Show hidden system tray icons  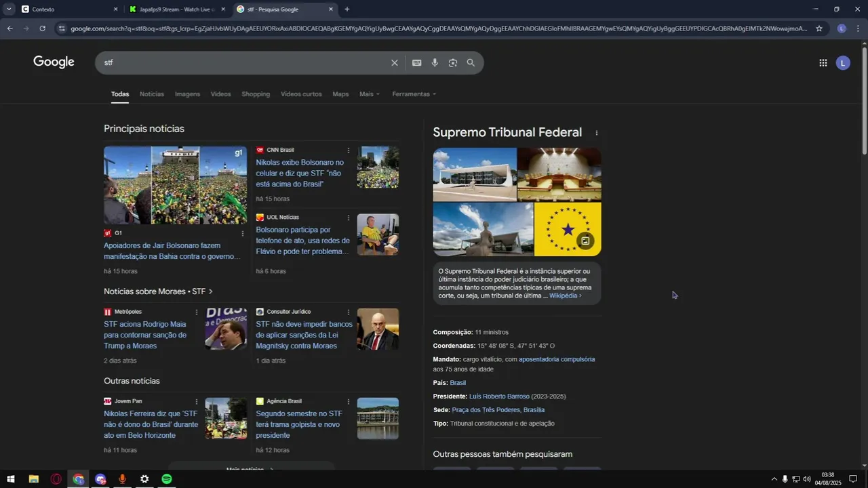point(774,479)
